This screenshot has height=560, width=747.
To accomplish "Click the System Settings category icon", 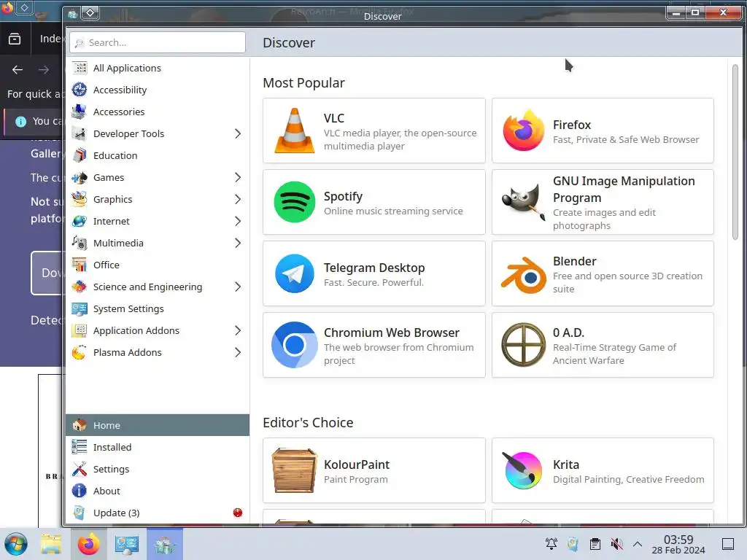I will point(80,308).
